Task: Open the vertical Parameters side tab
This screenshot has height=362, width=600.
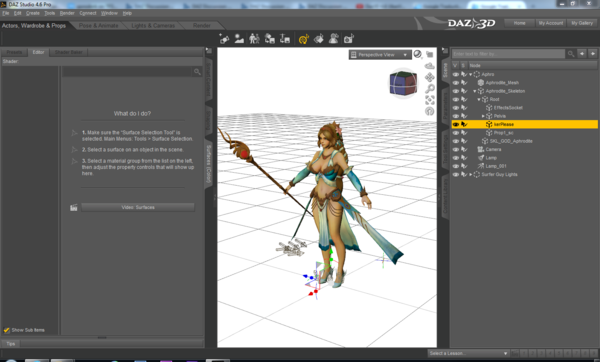Action: pyautogui.click(x=445, y=105)
